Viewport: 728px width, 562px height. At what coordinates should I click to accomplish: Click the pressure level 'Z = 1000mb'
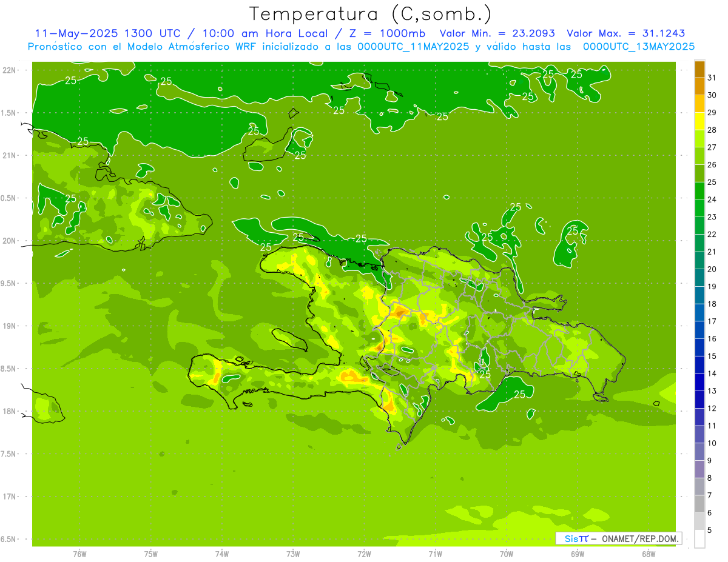click(388, 33)
